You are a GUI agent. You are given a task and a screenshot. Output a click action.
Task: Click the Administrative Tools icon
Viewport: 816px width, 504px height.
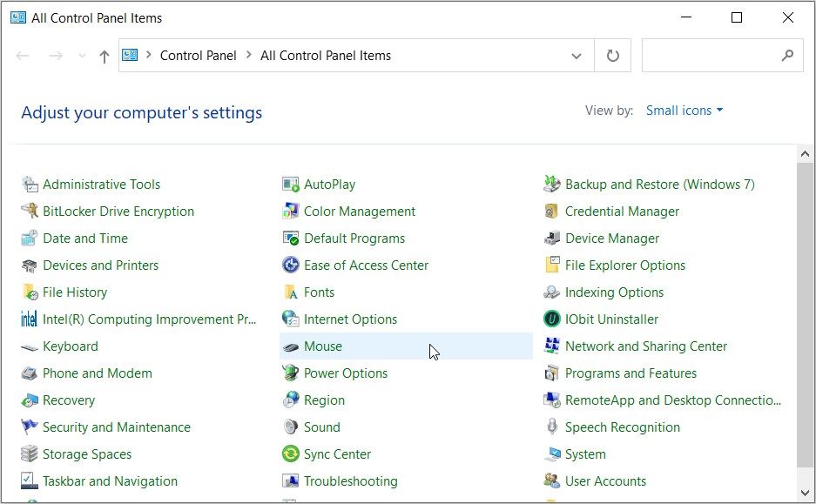coord(30,185)
